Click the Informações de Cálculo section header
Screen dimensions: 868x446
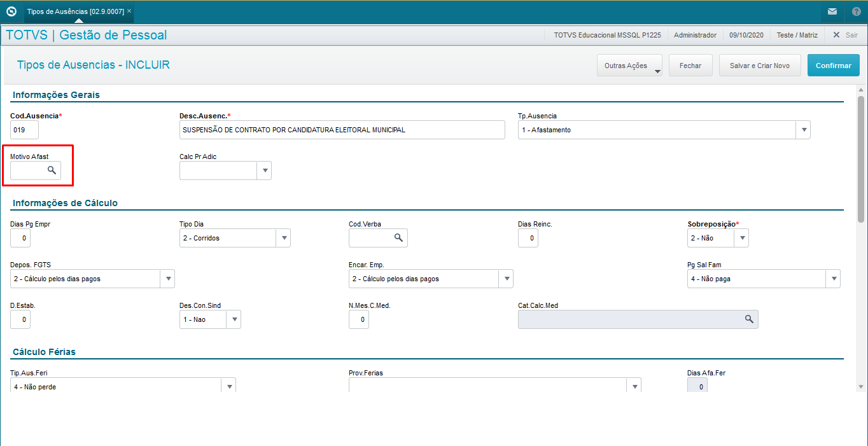(x=65, y=203)
